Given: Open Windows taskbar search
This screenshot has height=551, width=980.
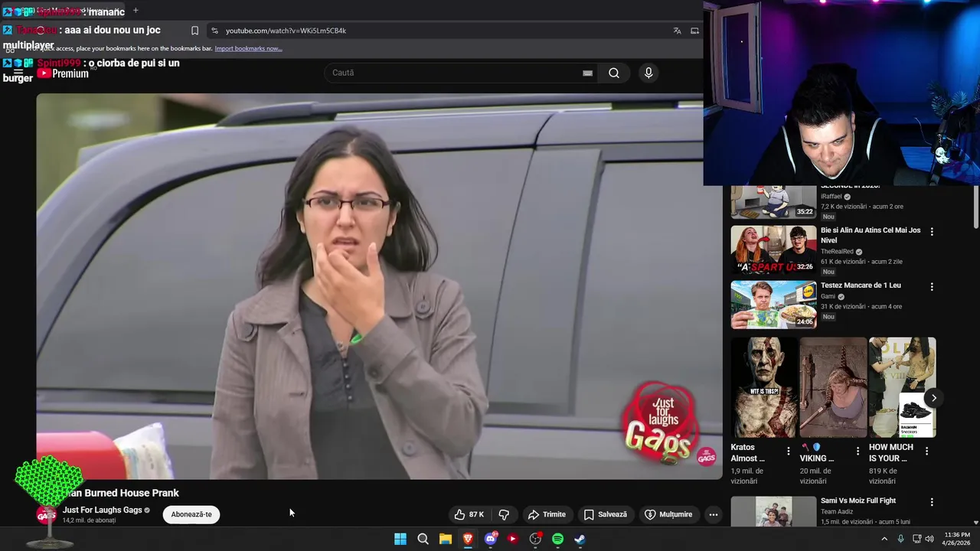Looking at the screenshot, I should click(x=423, y=539).
